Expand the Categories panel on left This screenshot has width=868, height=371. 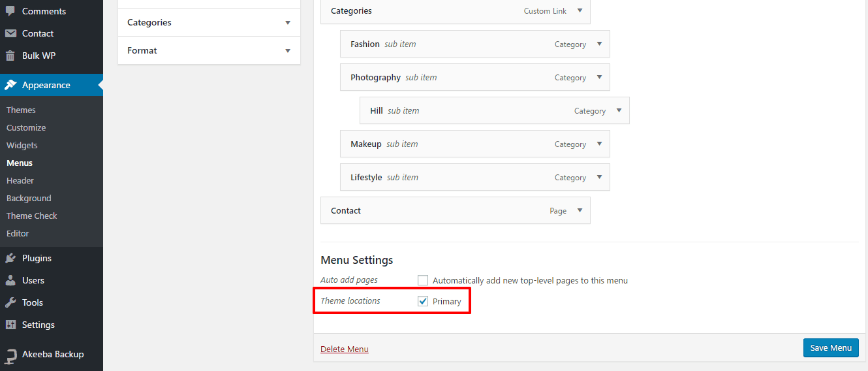coord(288,23)
